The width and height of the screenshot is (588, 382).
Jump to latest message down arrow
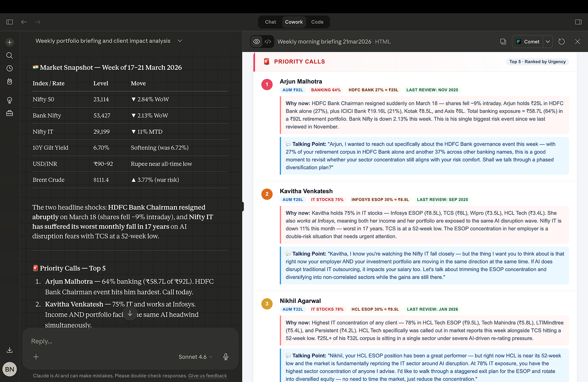(130, 314)
